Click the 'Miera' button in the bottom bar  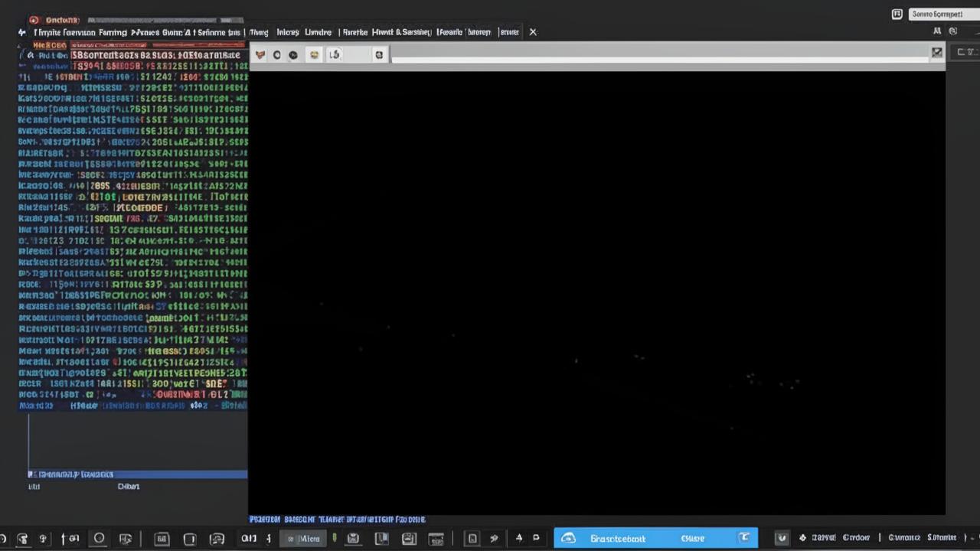point(304,539)
